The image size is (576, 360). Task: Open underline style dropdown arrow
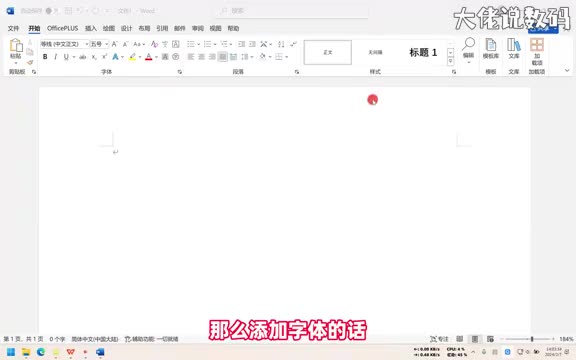pyautogui.click(x=74, y=57)
